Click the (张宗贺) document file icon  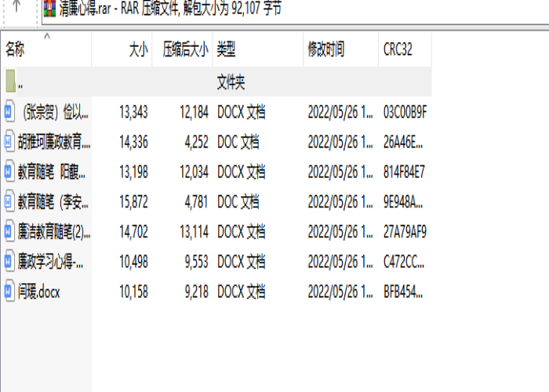coord(9,111)
